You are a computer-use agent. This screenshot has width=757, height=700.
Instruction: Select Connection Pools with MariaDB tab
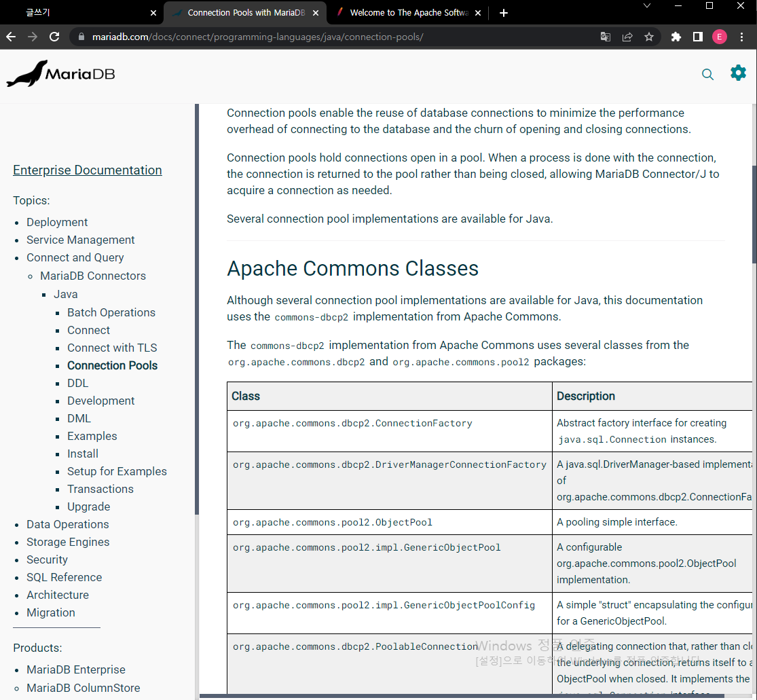click(245, 12)
